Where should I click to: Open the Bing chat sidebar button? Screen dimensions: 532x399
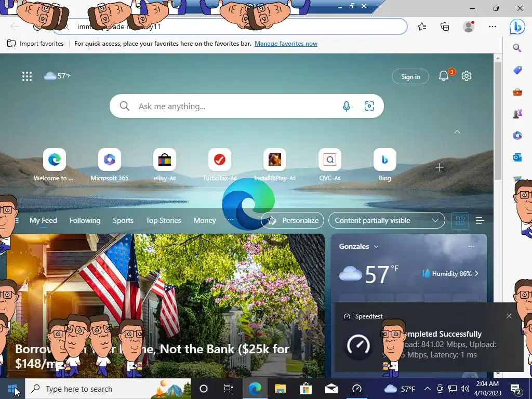click(517, 26)
